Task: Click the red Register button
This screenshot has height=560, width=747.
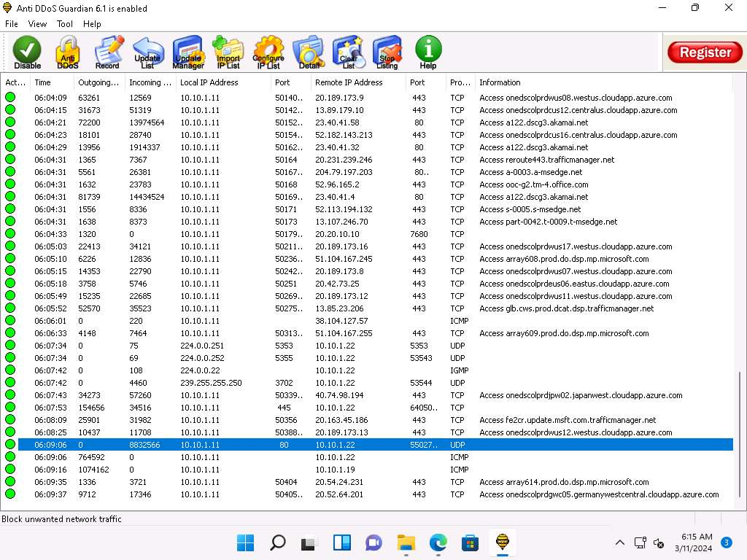Action: point(705,52)
